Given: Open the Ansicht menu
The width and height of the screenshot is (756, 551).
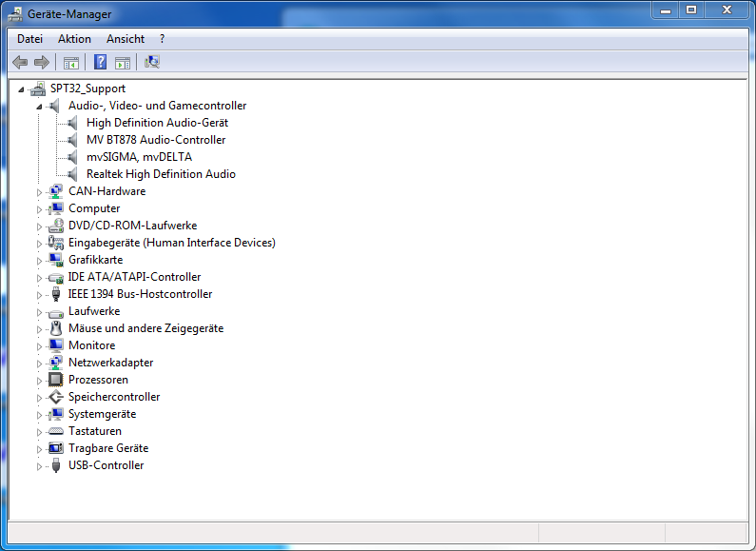Looking at the screenshot, I should tap(126, 39).
